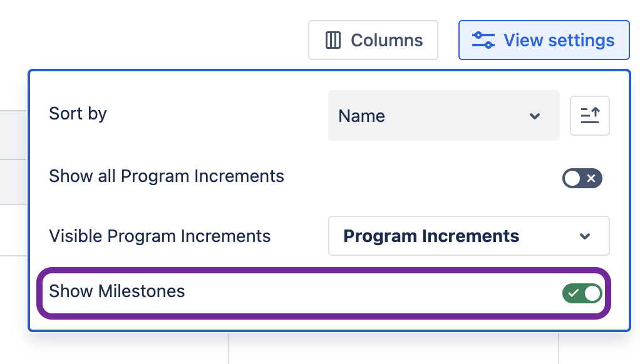The width and height of the screenshot is (640, 364).
Task: Click the Visible Program Increments label
Action: tap(160, 236)
